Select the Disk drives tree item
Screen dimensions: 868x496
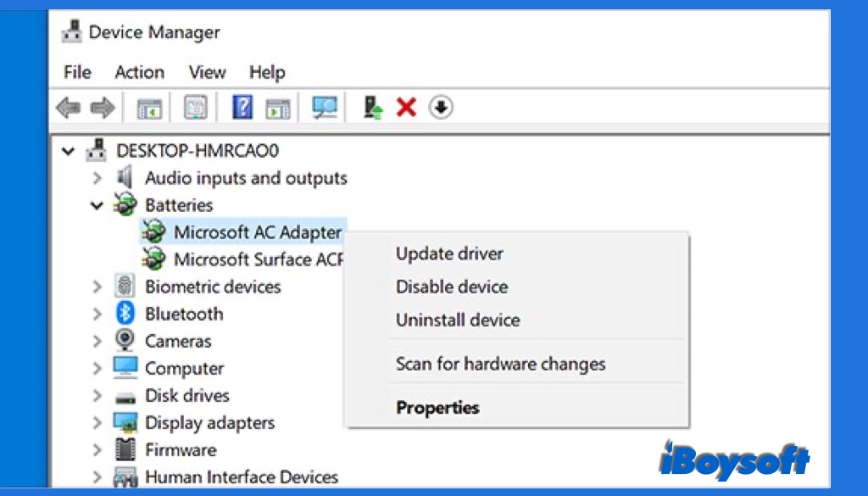pyautogui.click(x=186, y=395)
